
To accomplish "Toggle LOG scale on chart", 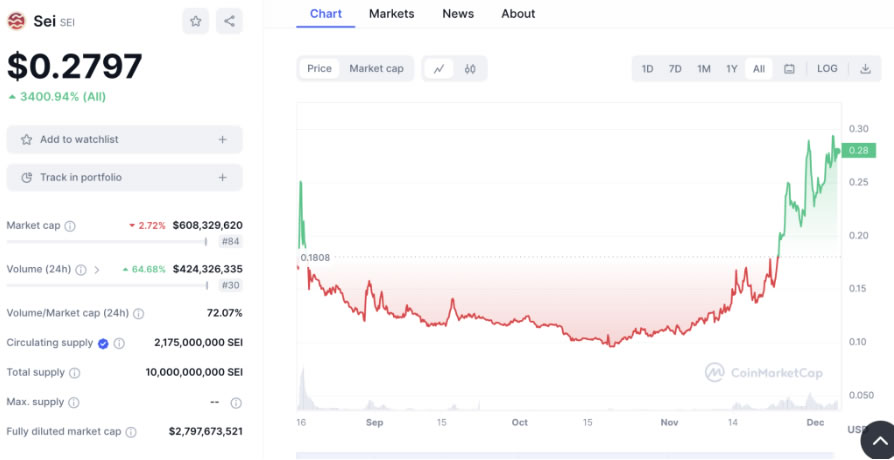I will [827, 69].
